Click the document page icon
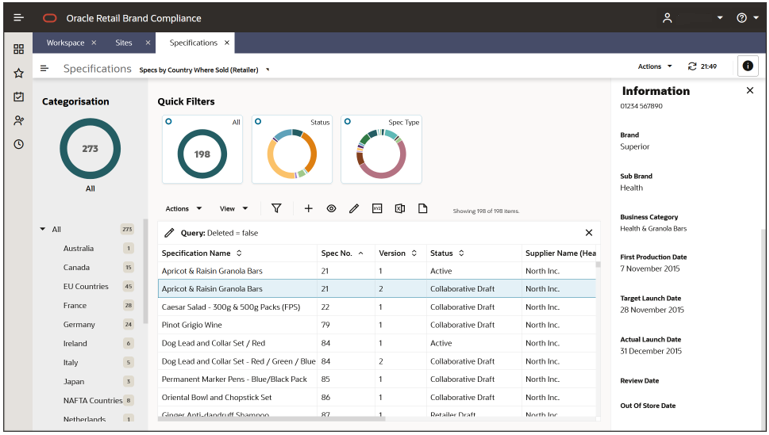Viewport: 769px width, 435px height. click(423, 208)
